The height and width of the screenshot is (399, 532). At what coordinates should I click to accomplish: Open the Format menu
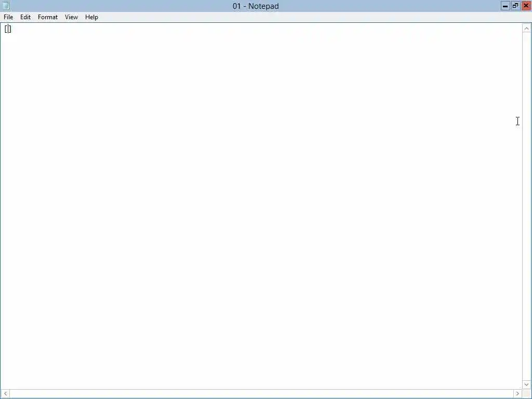point(48,17)
